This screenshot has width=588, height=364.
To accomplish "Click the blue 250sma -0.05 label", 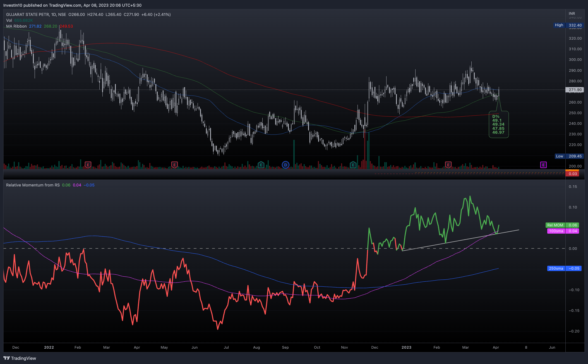I will click(564, 269).
